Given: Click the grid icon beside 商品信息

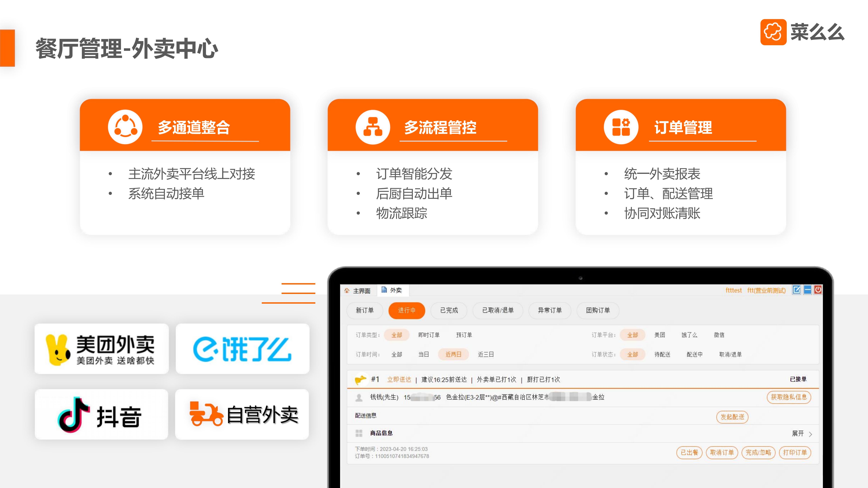Looking at the screenshot, I should [359, 433].
